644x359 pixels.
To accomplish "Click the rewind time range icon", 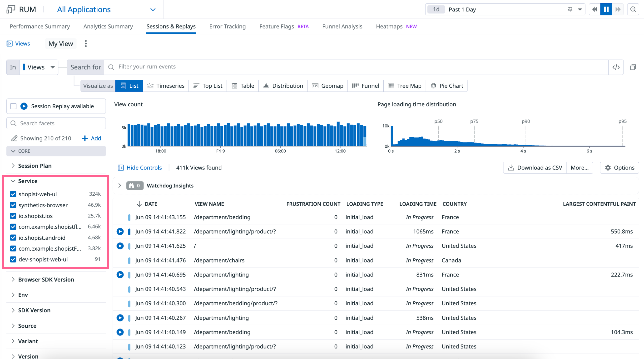I will click(594, 10).
